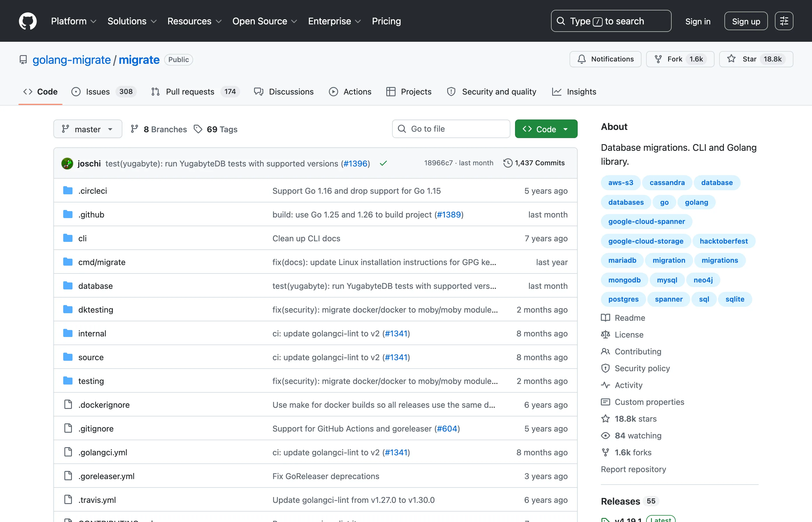Click the Security policy shield icon
812x522 pixels.
click(x=605, y=368)
